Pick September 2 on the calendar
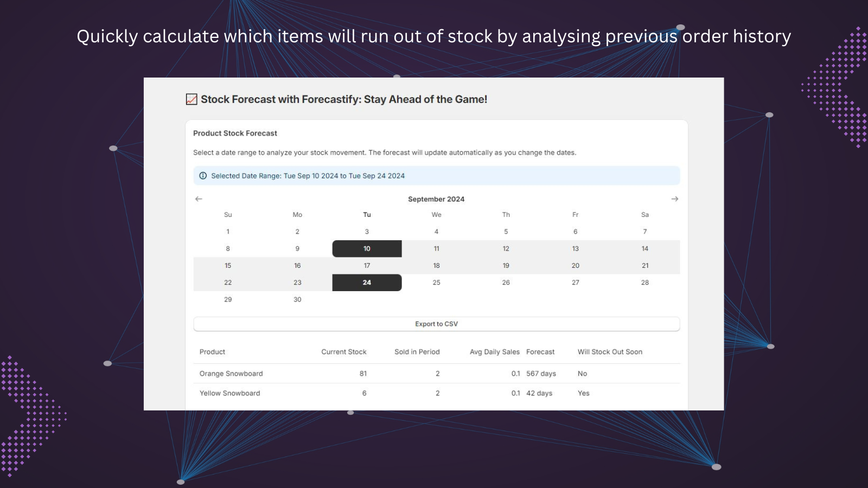 click(297, 232)
